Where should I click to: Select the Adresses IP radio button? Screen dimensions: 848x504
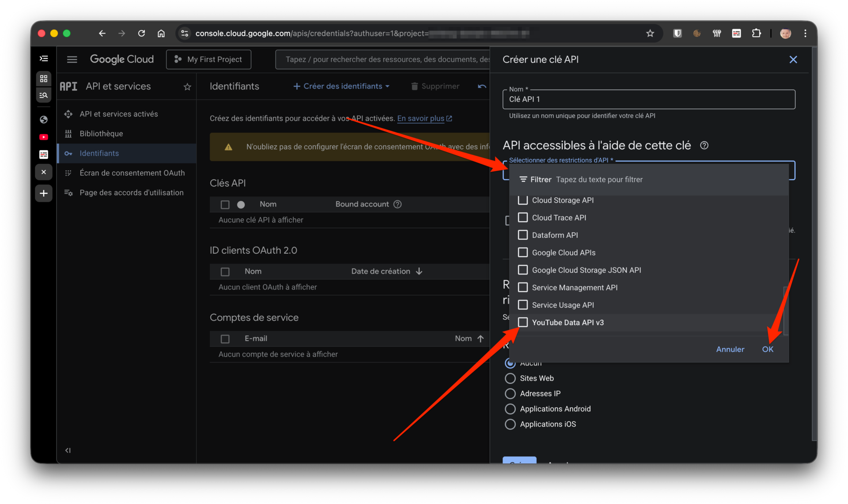click(510, 394)
